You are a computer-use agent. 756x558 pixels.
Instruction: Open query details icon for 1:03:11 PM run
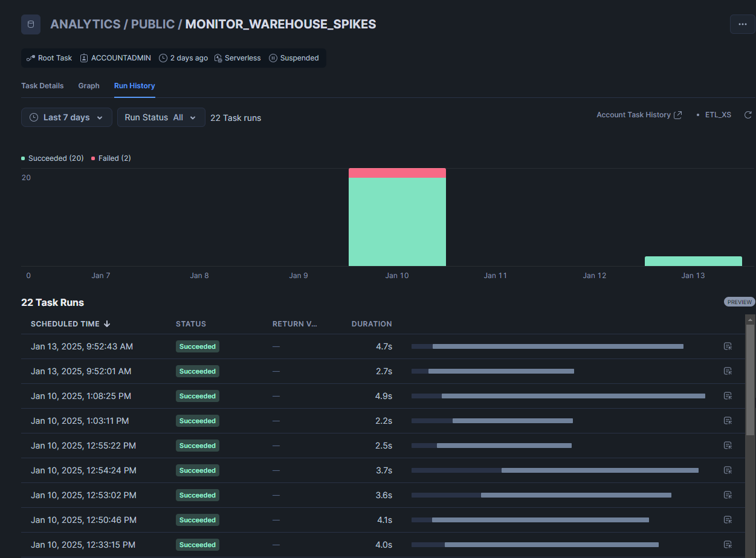tap(728, 421)
